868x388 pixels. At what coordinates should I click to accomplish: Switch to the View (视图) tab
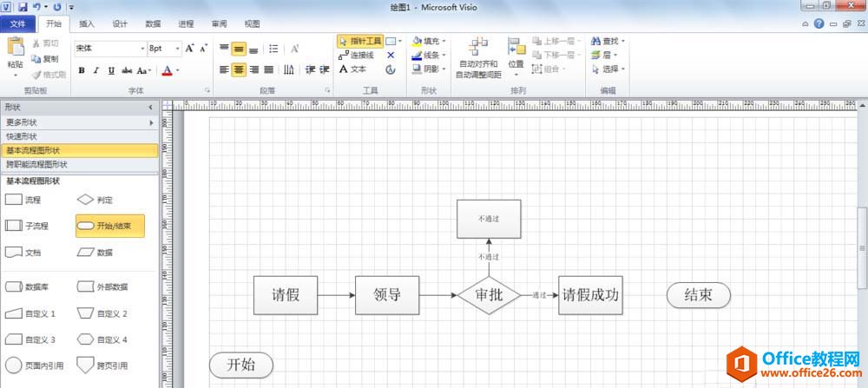point(253,23)
